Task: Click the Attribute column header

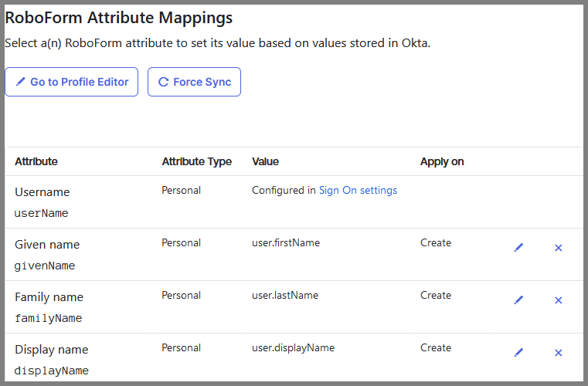Action: (x=36, y=162)
